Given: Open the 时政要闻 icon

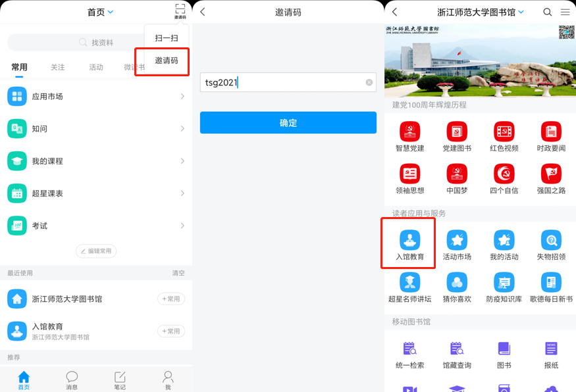Looking at the screenshot, I should [551, 132].
